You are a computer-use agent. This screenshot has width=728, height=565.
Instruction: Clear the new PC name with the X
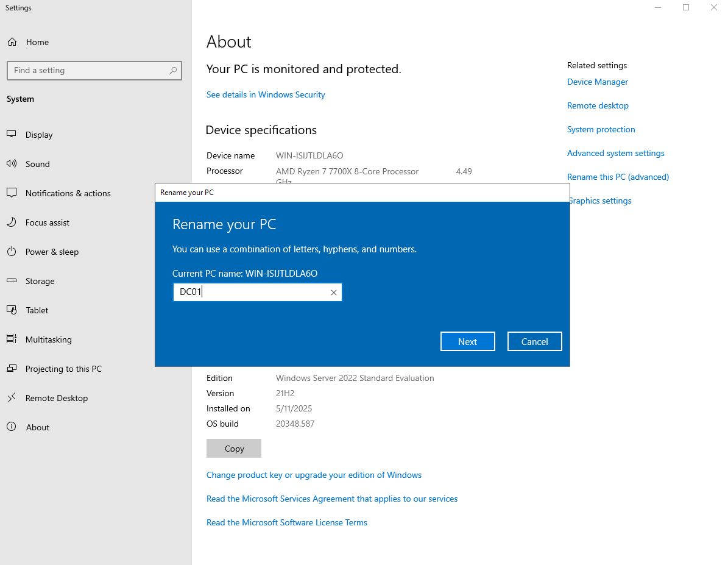[333, 292]
